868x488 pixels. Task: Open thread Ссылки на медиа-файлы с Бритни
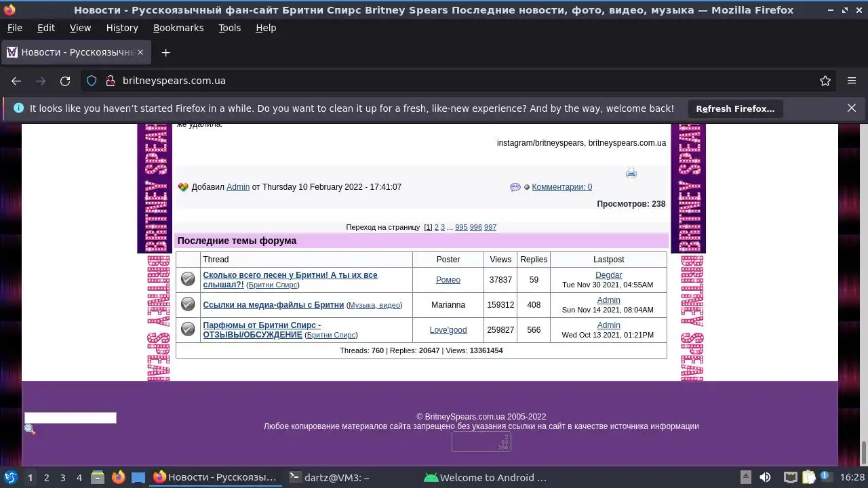pos(273,305)
